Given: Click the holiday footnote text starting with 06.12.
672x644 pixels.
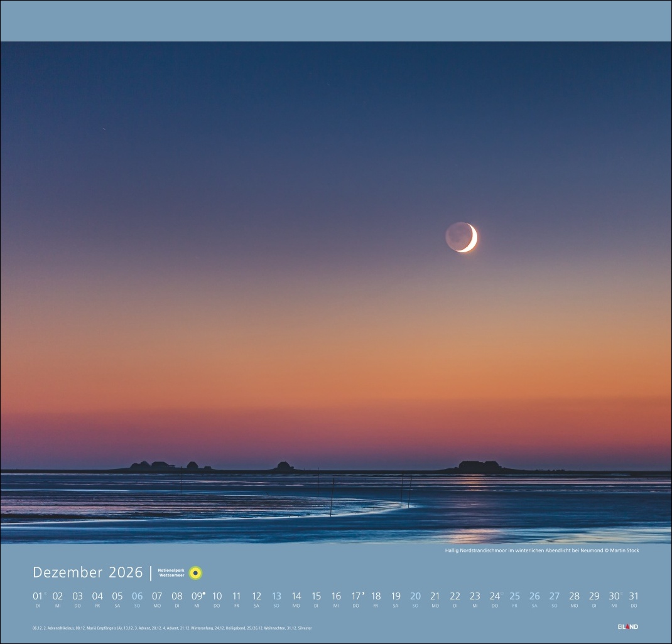Looking at the screenshot, I should [171, 628].
